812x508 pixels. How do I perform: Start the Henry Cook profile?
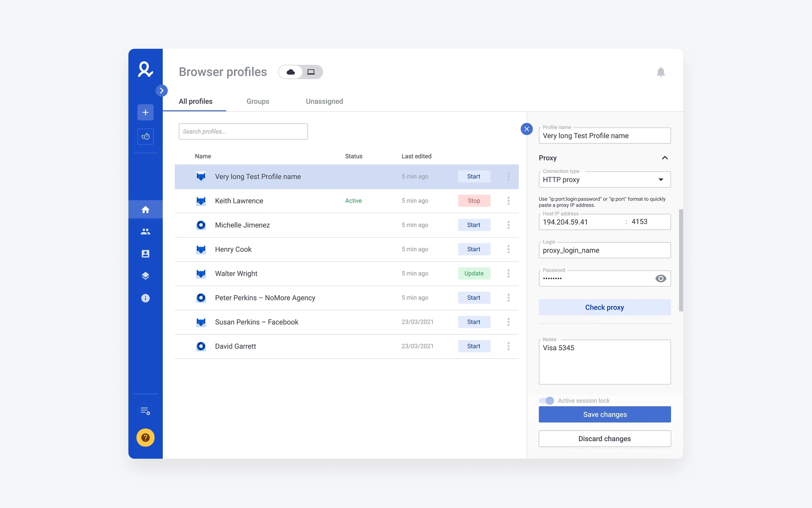coord(474,249)
